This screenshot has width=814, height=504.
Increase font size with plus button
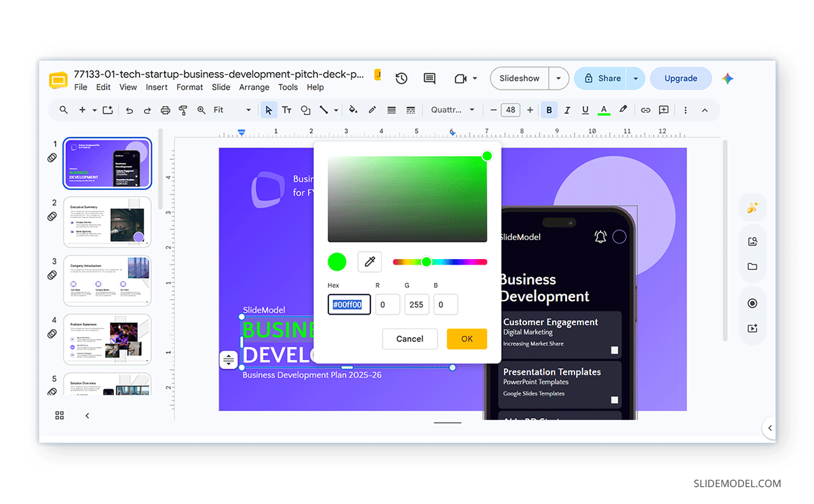click(530, 110)
